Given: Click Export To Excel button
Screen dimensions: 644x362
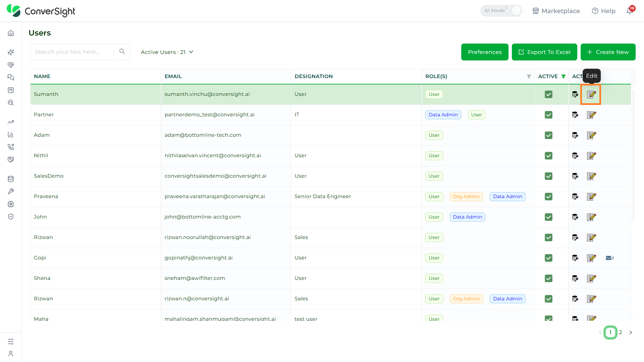Looking at the screenshot, I should [x=544, y=52].
